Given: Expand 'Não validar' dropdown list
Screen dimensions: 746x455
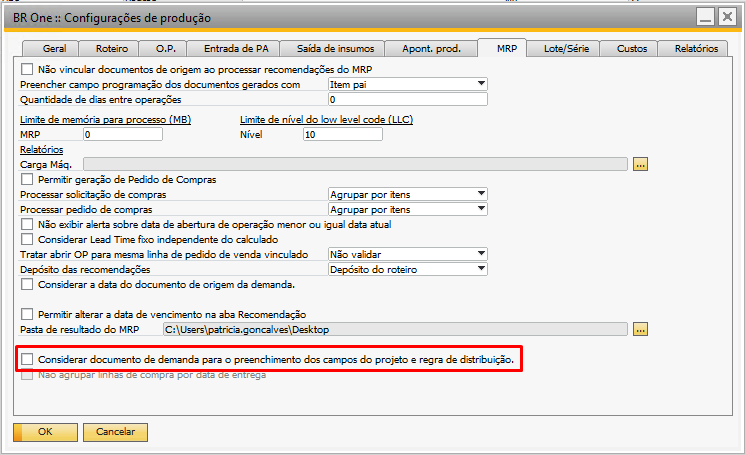Looking at the screenshot, I should pyautogui.click(x=481, y=254).
